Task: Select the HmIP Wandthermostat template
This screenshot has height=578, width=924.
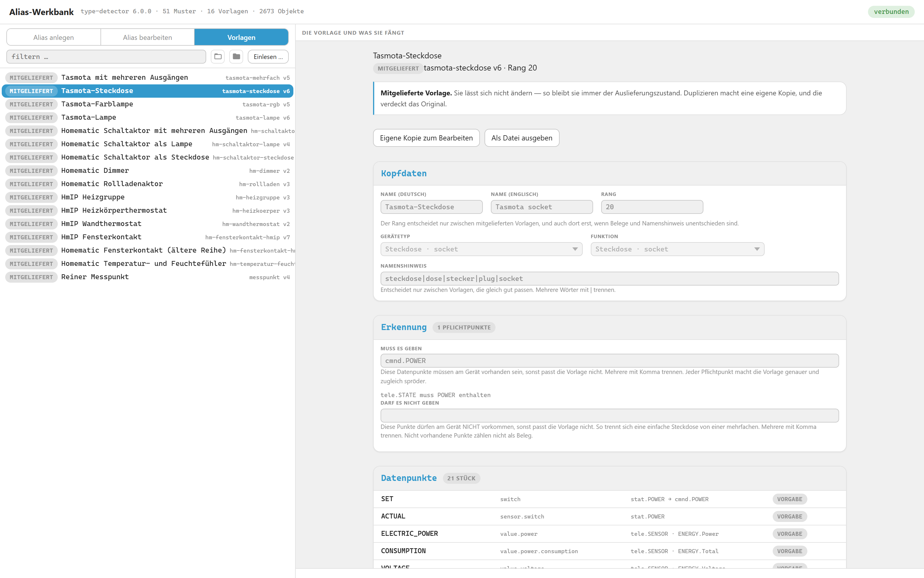Action: tap(147, 224)
